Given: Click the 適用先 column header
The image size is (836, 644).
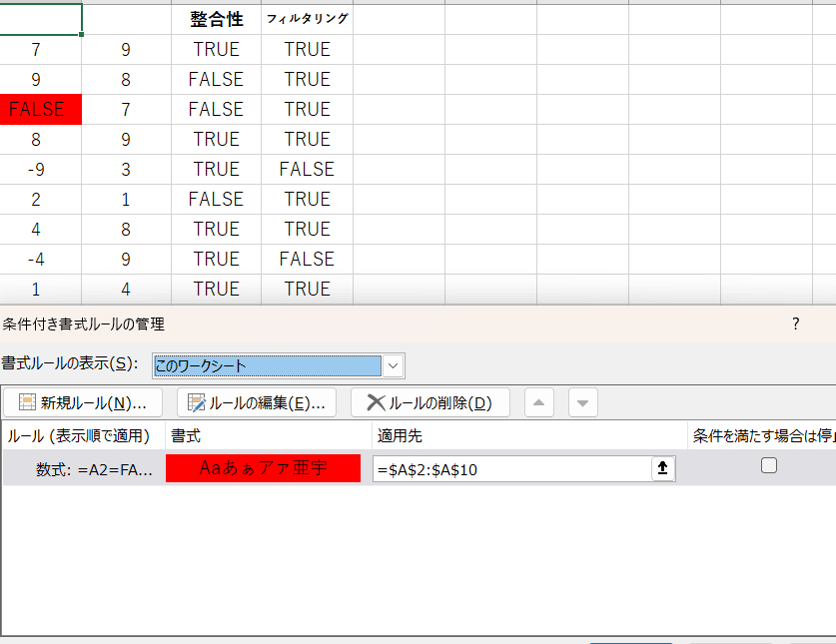Looking at the screenshot, I should pos(529,435).
